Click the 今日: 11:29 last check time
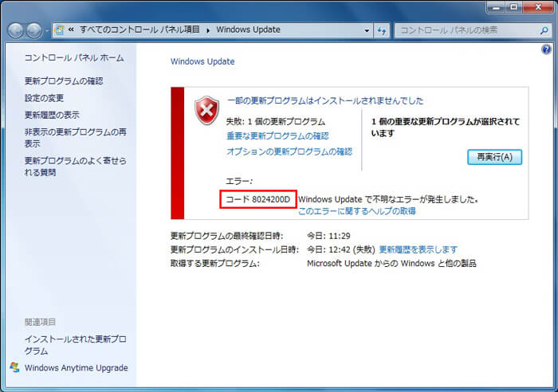558x392 pixels. coord(328,236)
